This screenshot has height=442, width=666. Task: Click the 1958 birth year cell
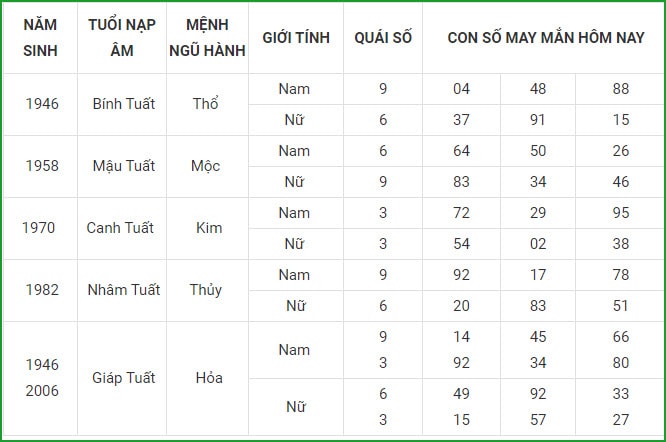tap(42, 166)
